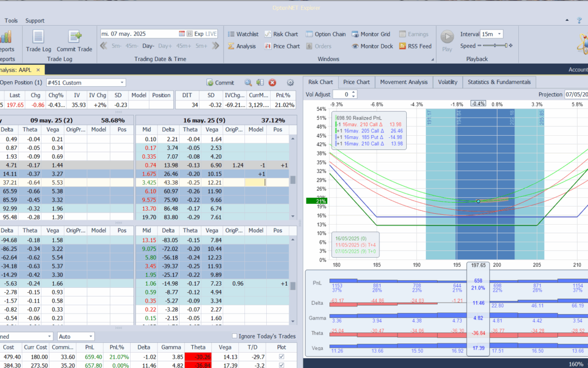588x368 pixels.
Task: Open the Risk Chart window from ribbon
Action: [x=281, y=34]
